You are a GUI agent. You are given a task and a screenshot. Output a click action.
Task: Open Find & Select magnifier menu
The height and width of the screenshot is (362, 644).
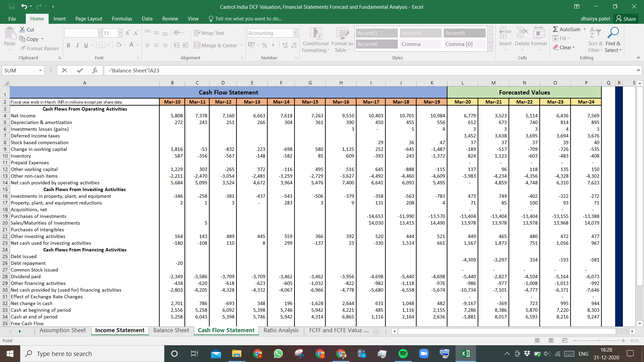point(613,40)
